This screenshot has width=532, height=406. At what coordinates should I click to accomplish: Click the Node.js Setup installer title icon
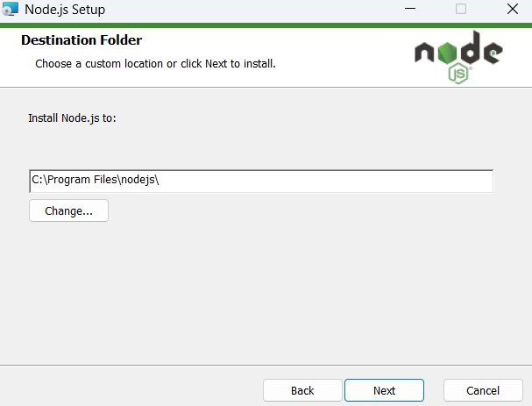10,9
